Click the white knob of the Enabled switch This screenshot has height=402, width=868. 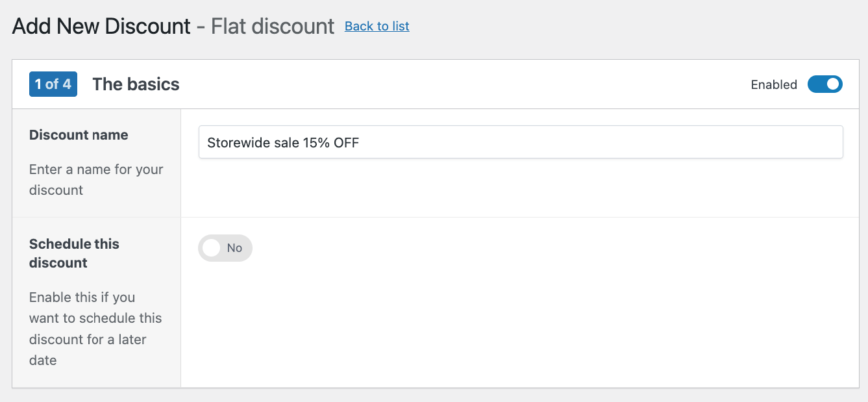coord(834,84)
